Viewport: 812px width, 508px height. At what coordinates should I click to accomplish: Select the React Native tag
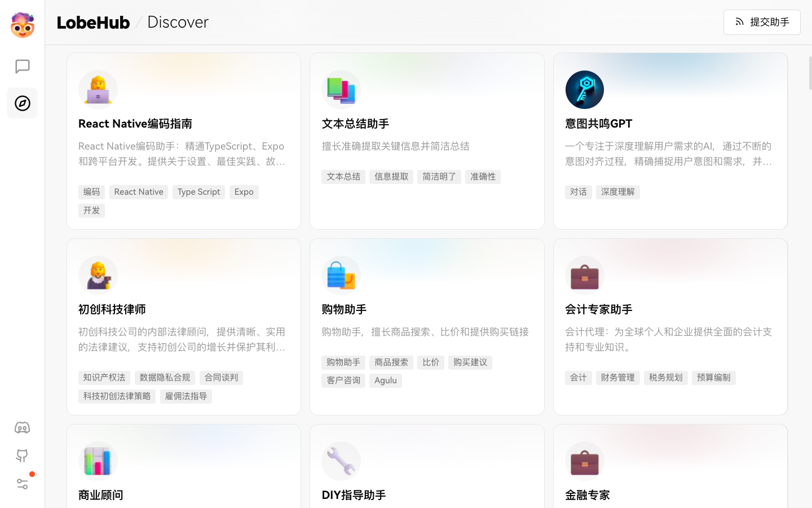pyautogui.click(x=139, y=192)
